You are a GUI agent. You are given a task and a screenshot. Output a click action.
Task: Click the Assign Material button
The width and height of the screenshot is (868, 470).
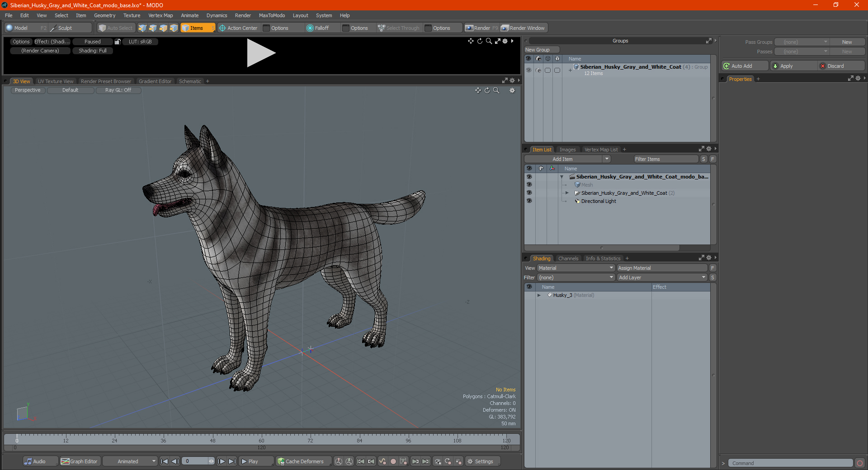[x=662, y=268]
